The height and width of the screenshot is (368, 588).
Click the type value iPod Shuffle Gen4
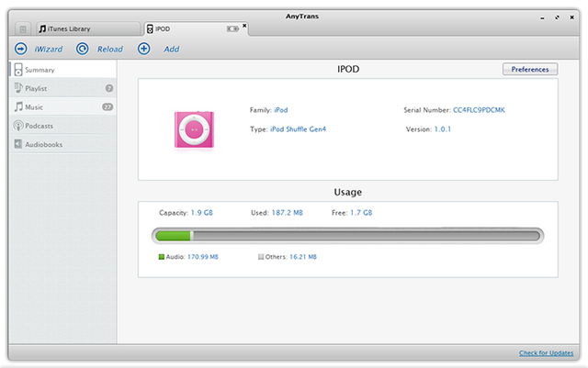tap(298, 129)
